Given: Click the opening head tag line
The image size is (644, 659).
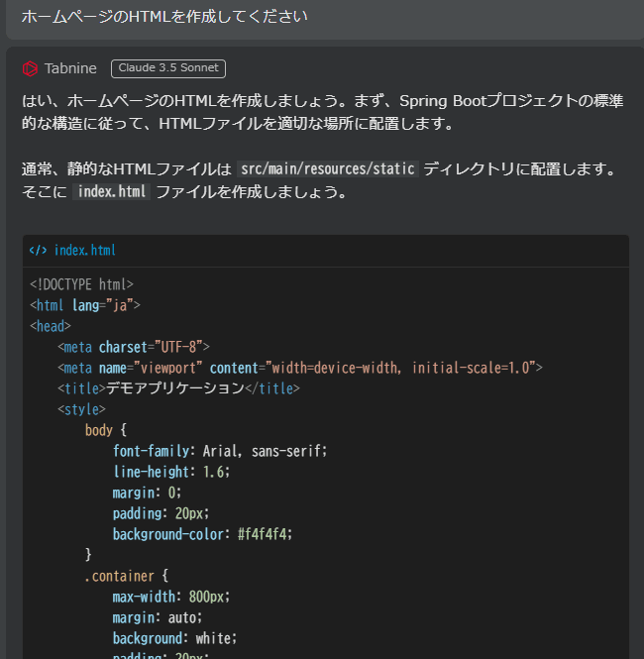Looking at the screenshot, I should (x=51, y=326).
